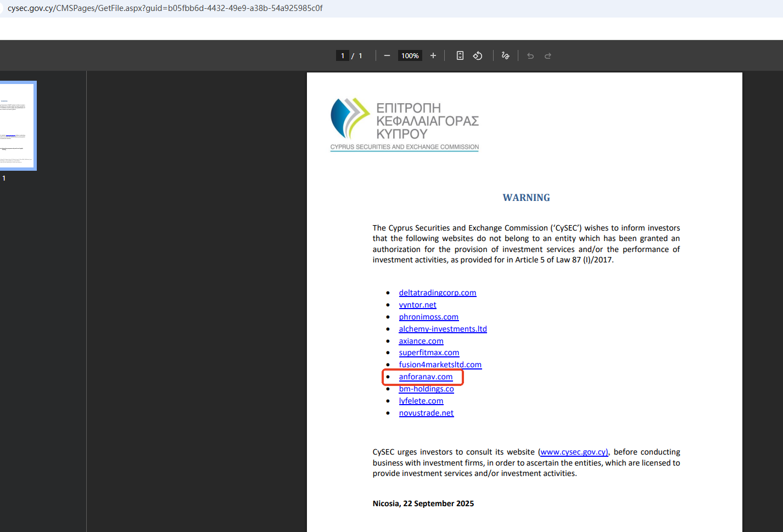Screen dimensions: 783x532
Task: Edit the current page number field
Action: point(343,55)
